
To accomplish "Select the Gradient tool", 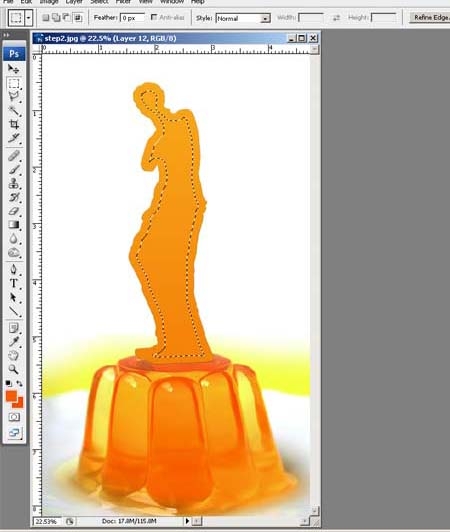I will tap(14, 225).
